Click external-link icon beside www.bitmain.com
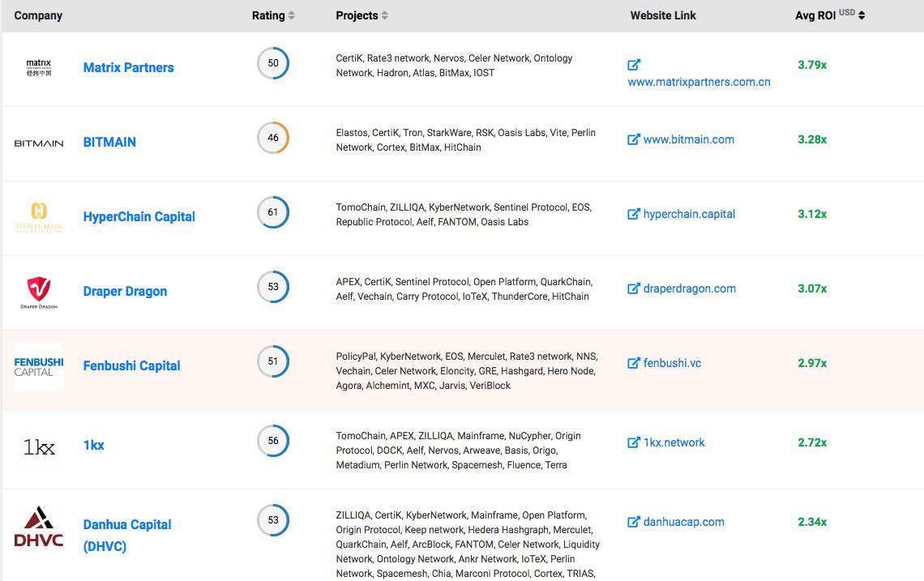This screenshot has width=924, height=581. (x=634, y=139)
